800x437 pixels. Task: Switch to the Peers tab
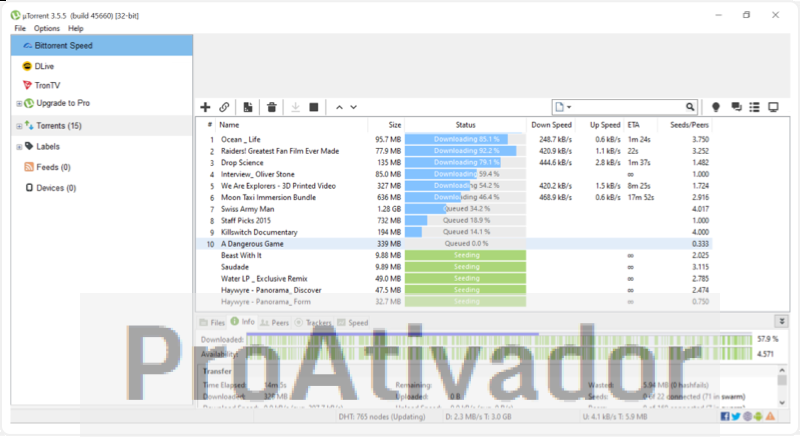tap(274, 322)
